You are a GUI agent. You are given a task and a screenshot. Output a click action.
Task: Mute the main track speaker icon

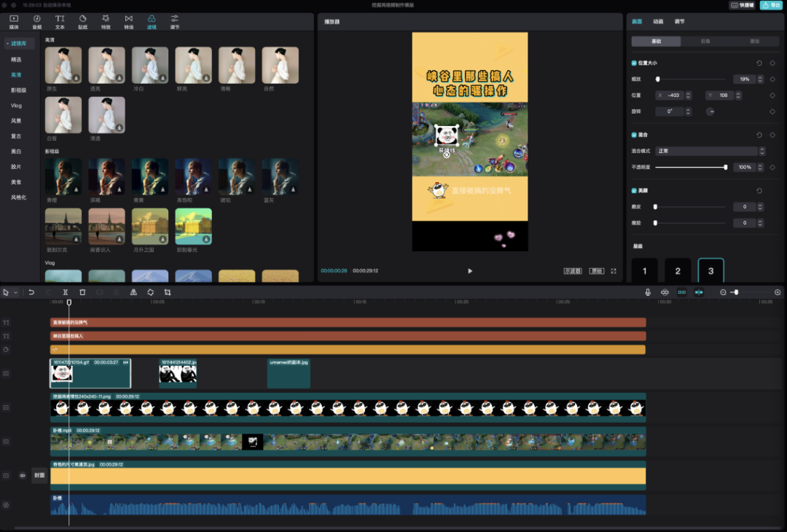tap(23, 475)
